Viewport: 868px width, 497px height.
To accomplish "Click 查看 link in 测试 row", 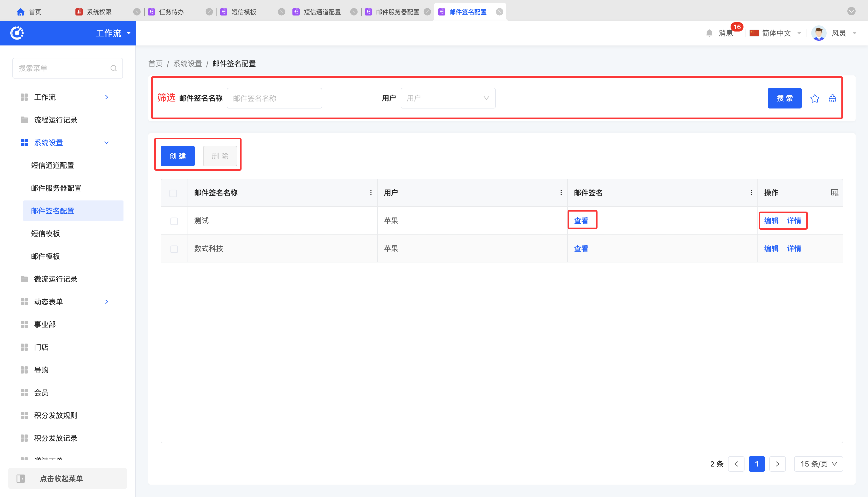I will click(x=581, y=221).
